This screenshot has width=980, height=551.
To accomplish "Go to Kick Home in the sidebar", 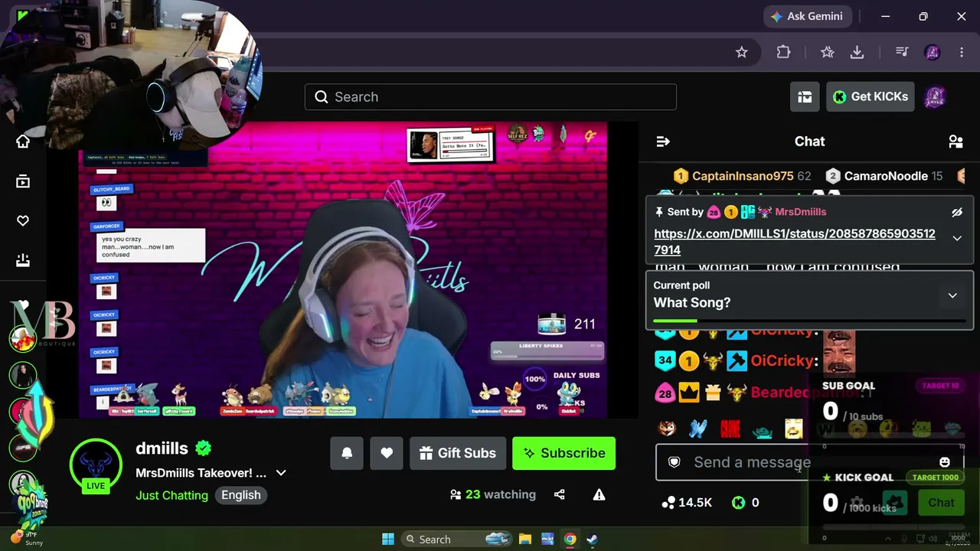I will [x=23, y=142].
